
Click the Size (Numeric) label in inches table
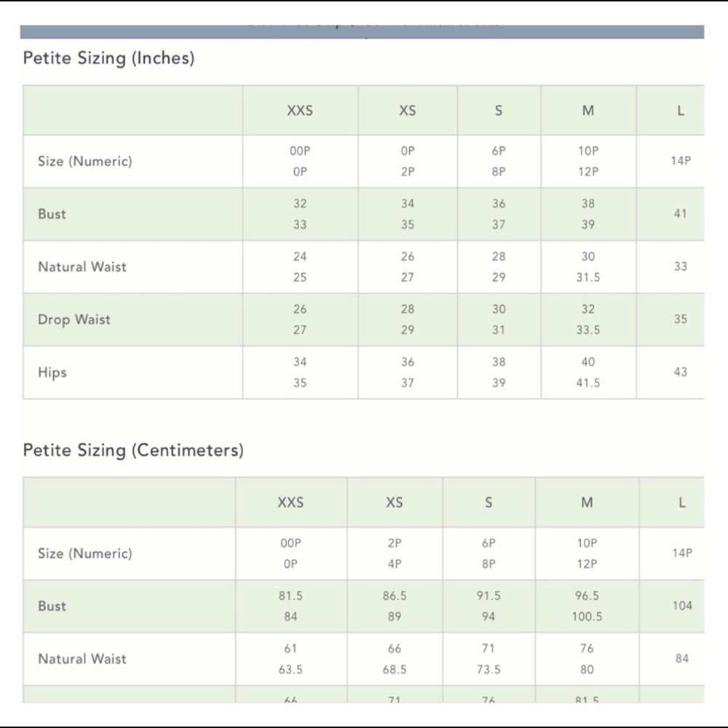pos(85,162)
